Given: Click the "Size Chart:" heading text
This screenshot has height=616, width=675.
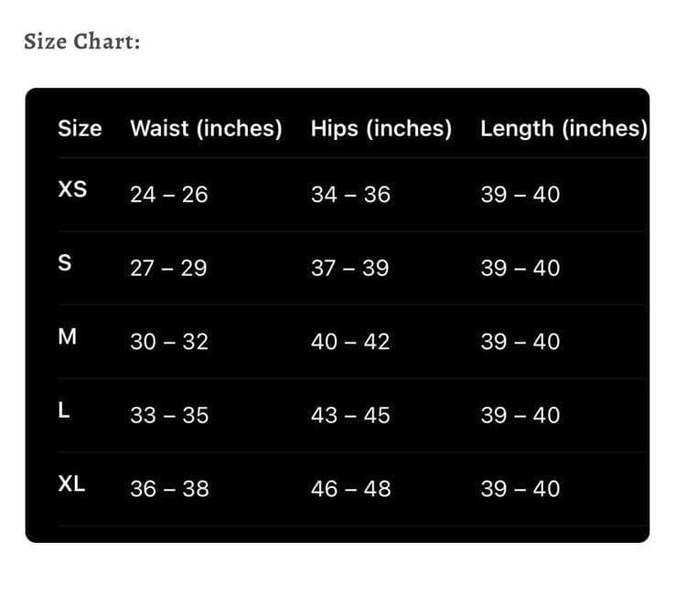Looking at the screenshot, I should pyautogui.click(x=81, y=42).
